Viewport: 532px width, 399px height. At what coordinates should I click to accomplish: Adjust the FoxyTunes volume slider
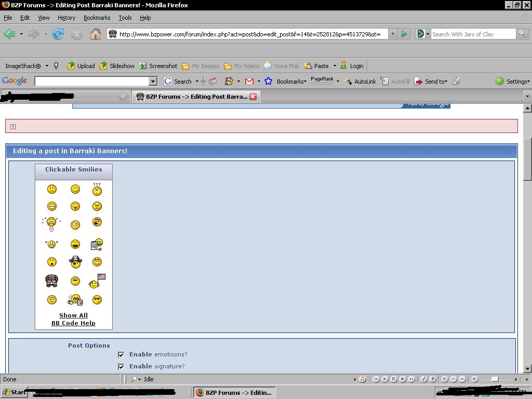pyautogui.click(x=495, y=379)
